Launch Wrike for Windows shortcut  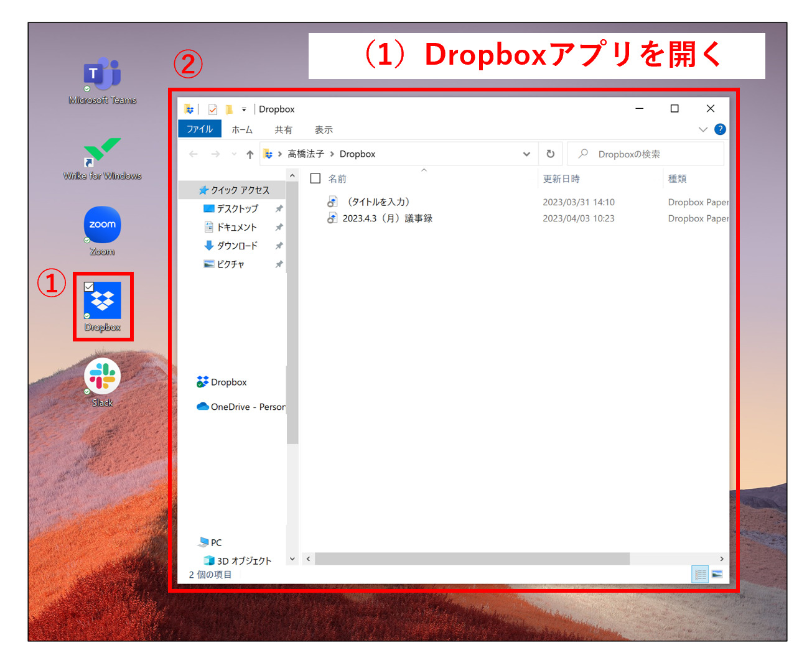[103, 158]
